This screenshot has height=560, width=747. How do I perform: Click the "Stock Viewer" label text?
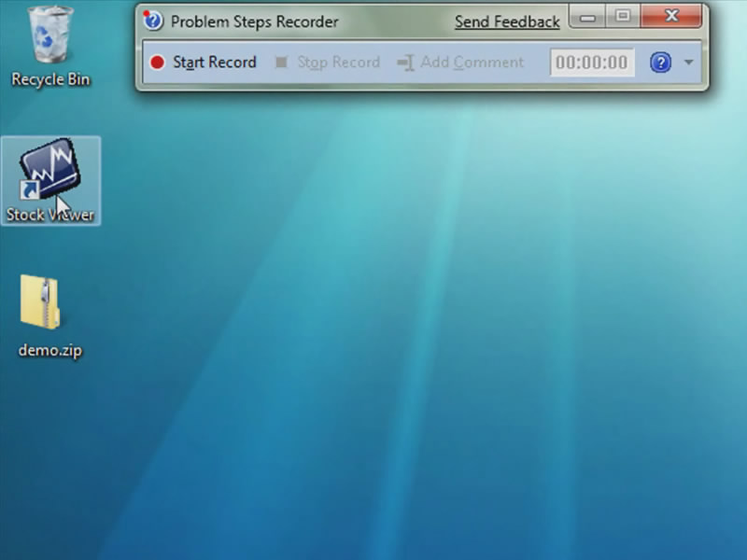[50, 215]
